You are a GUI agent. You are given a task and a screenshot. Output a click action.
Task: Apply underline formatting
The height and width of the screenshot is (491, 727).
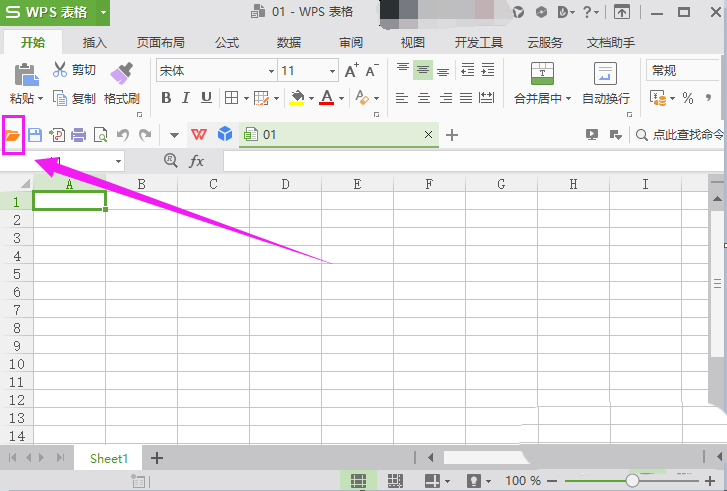[206, 98]
